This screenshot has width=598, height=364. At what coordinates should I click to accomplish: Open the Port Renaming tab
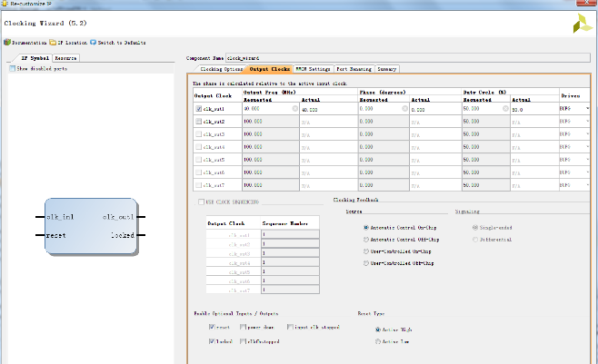point(354,69)
